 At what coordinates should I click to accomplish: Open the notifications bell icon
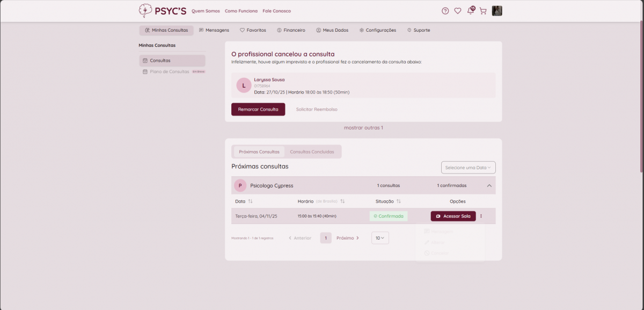tap(471, 11)
